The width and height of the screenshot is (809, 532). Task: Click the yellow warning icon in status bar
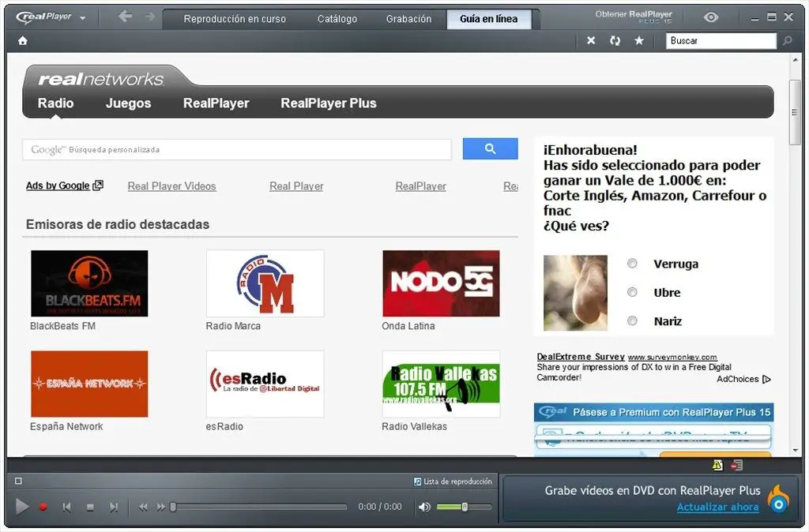pos(717,465)
